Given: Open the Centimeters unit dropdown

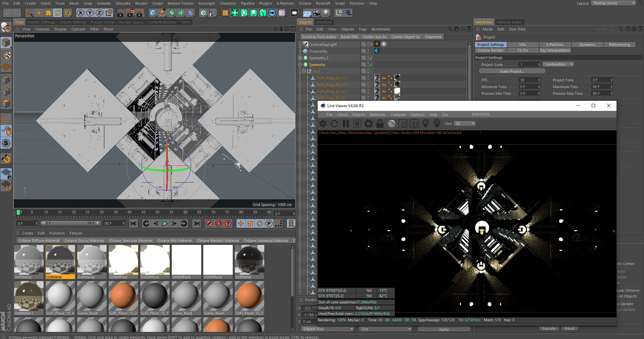Looking at the screenshot, I should [558, 64].
